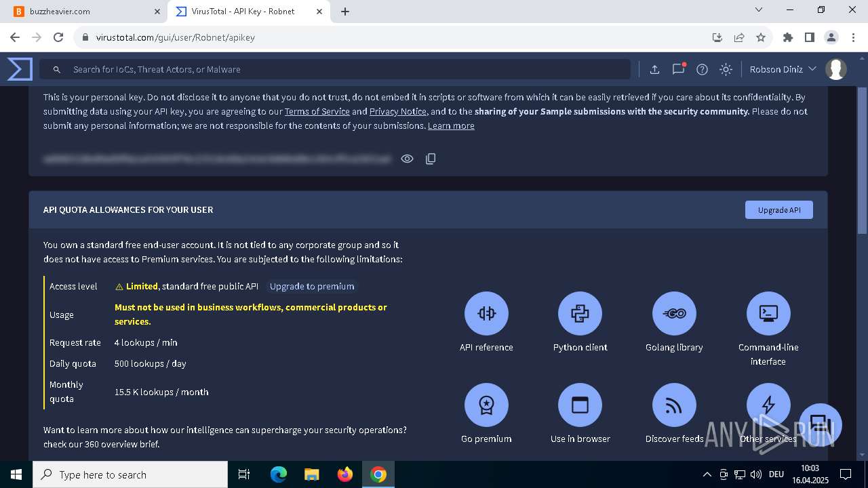Click the Upgrade API button
This screenshot has height=488, width=868.
point(779,210)
